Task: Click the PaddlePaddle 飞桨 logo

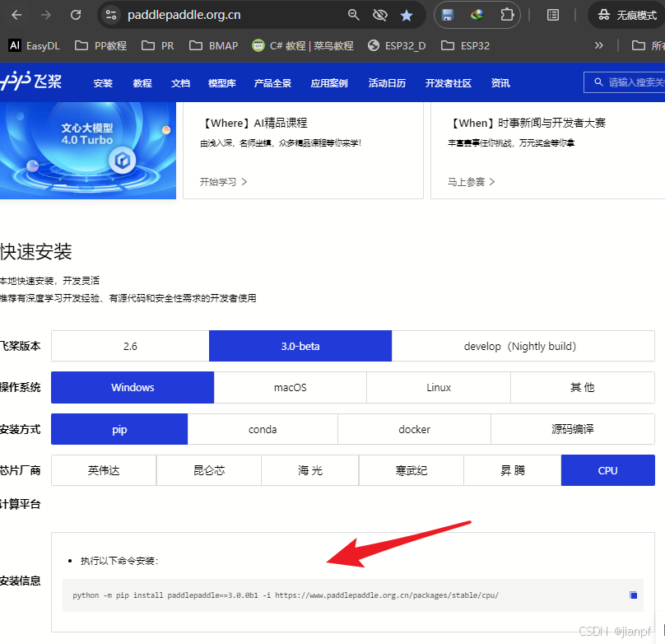Action: click(31, 81)
